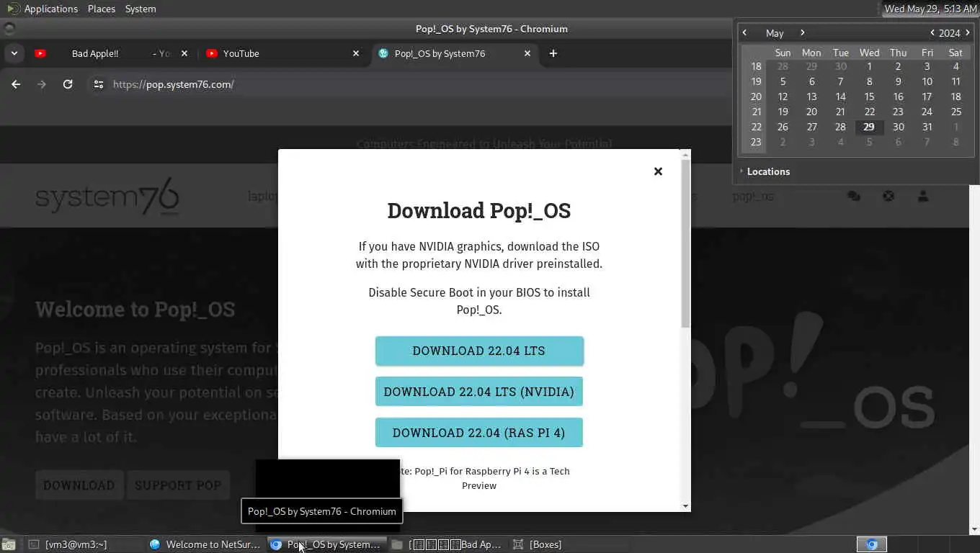Switch to the Bad Apple!! tab
This screenshot has width=980, height=553.
(x=112, y=53)
